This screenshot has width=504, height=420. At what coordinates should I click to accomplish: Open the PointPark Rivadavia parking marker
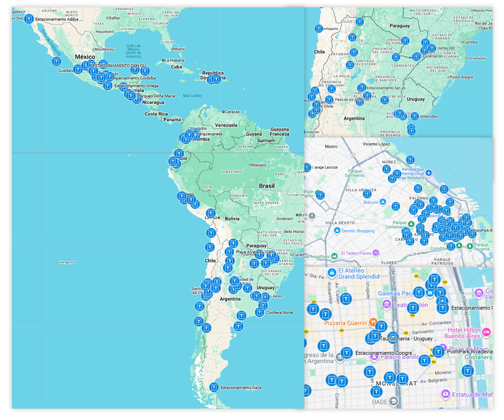(x=438, y=352)
